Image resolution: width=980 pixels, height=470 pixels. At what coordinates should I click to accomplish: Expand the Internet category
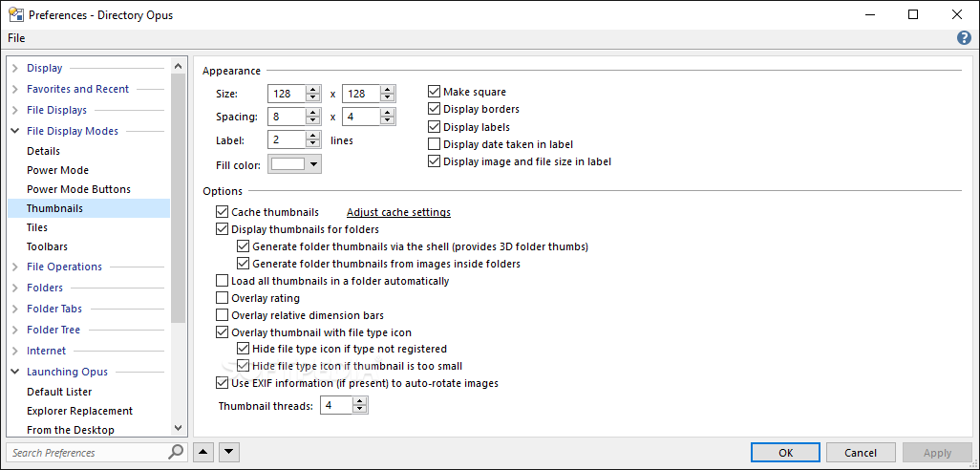pyautogui.click(x=15, y=352)
